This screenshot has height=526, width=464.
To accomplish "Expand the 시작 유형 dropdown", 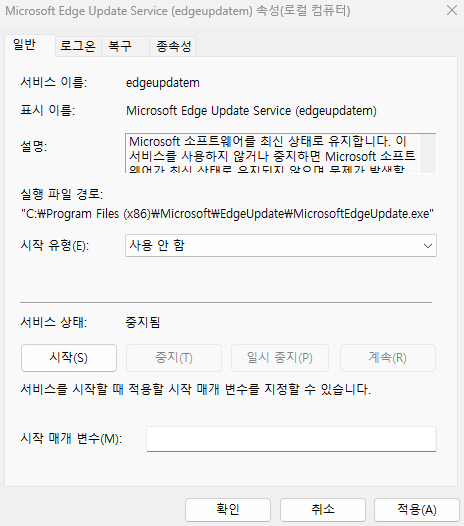I will pyautogui.click(x=280, y=246).
